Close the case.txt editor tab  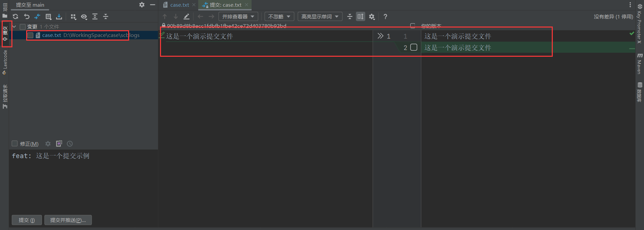(194, 5)
